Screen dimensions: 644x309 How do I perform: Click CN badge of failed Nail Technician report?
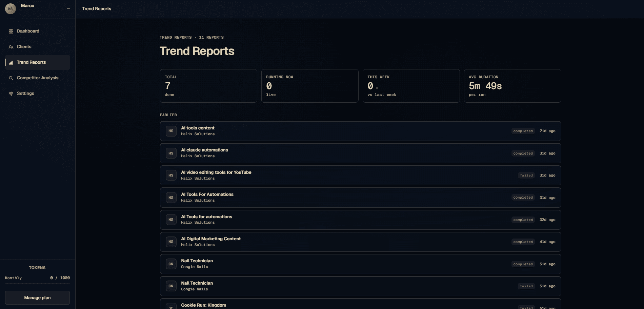point(171,286)
